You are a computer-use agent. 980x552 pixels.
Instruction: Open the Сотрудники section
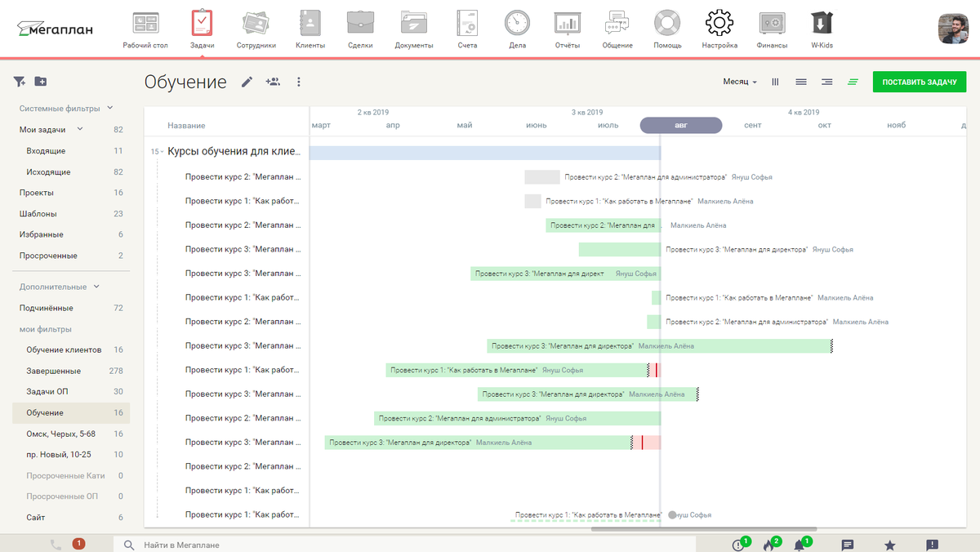click(x=256, y=30)
